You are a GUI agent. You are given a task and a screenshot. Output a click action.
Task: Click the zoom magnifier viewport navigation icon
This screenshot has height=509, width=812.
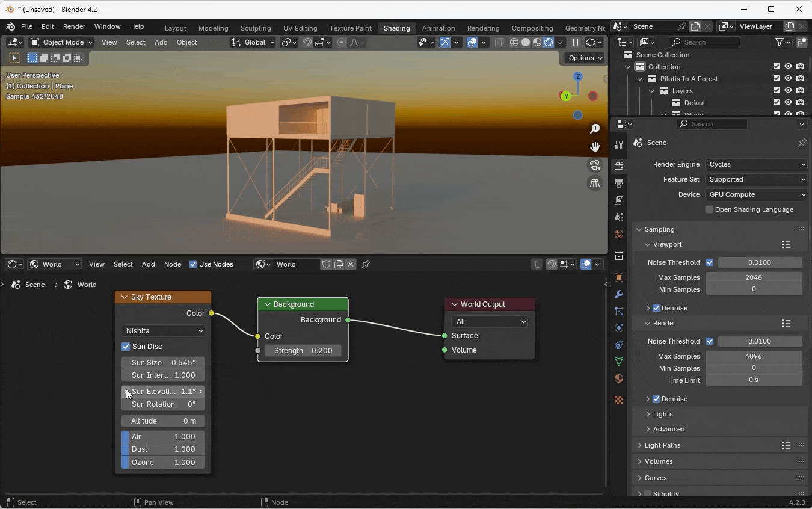[595, 129]
